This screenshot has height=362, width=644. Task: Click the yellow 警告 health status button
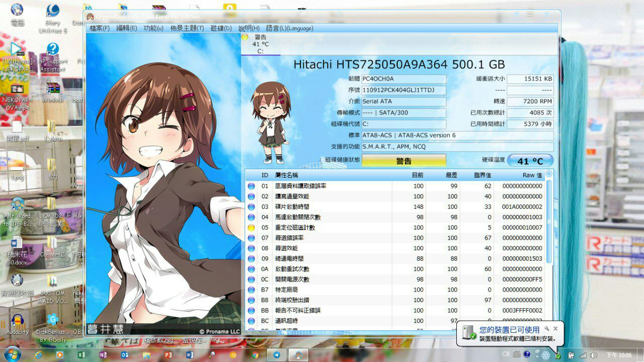pyautogui.click(x=404, y=161)
